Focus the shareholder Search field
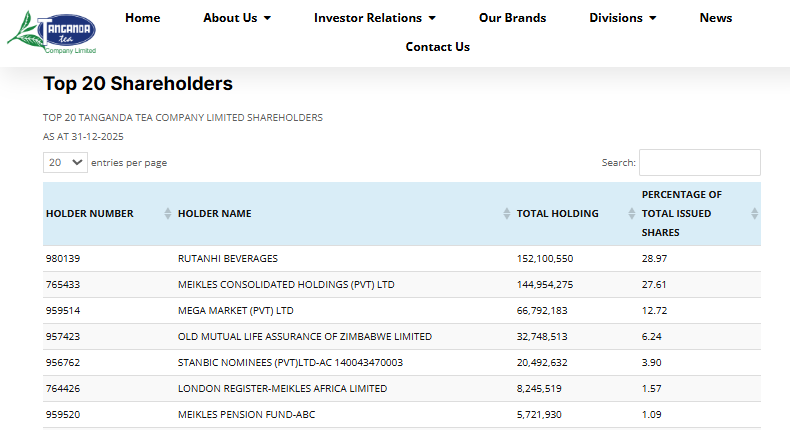 pos(700,162)
